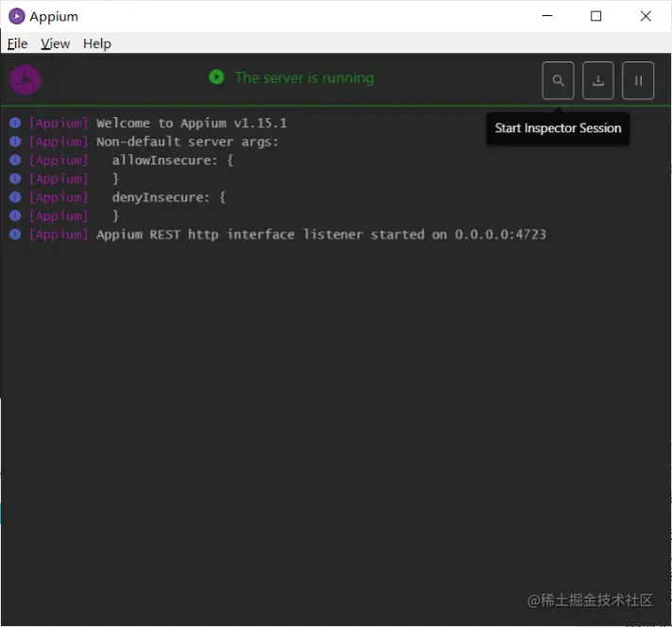
Task: Click the info icon beside the Welcome log line
Action: pyautogui.click(x=15, y=123)
